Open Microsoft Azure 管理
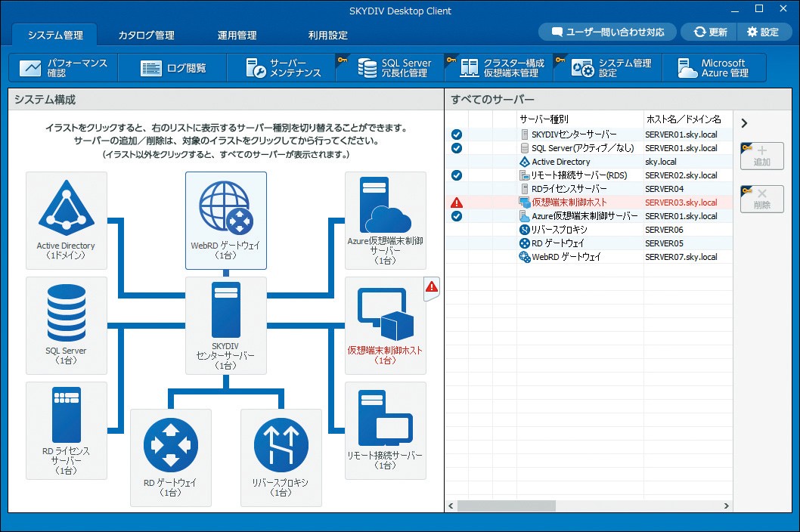This screenshot has width=800, height=532. point(715,68)
